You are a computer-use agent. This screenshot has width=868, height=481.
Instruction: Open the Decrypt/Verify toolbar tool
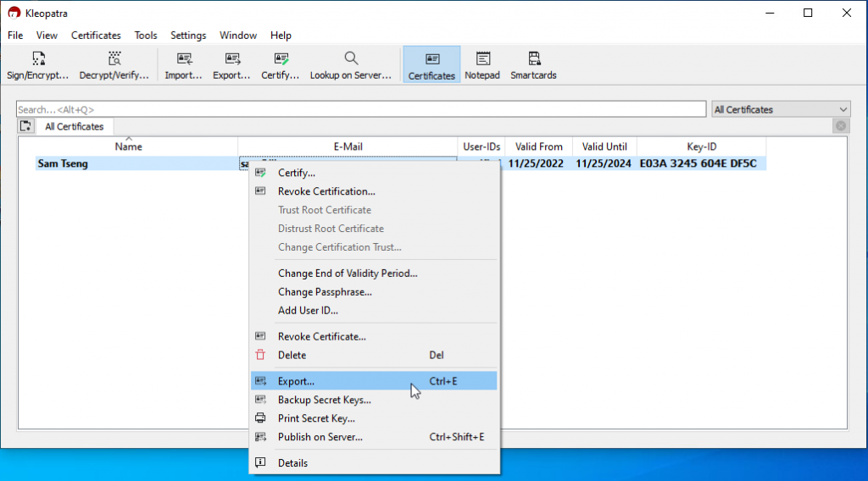(x=114, y=65)
